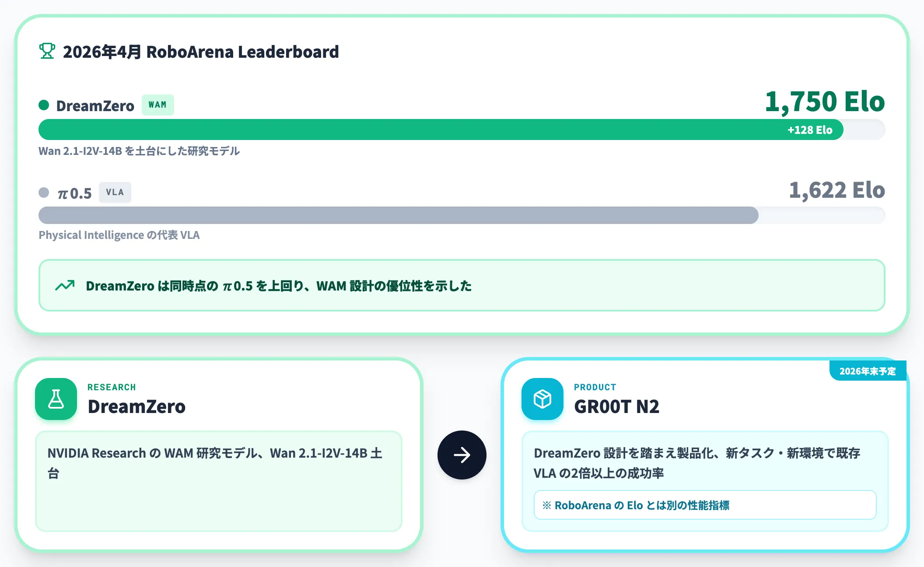Click the 1,750 Elo score
The height and width of the screenshot is (567, 924).
pos(825,101)
